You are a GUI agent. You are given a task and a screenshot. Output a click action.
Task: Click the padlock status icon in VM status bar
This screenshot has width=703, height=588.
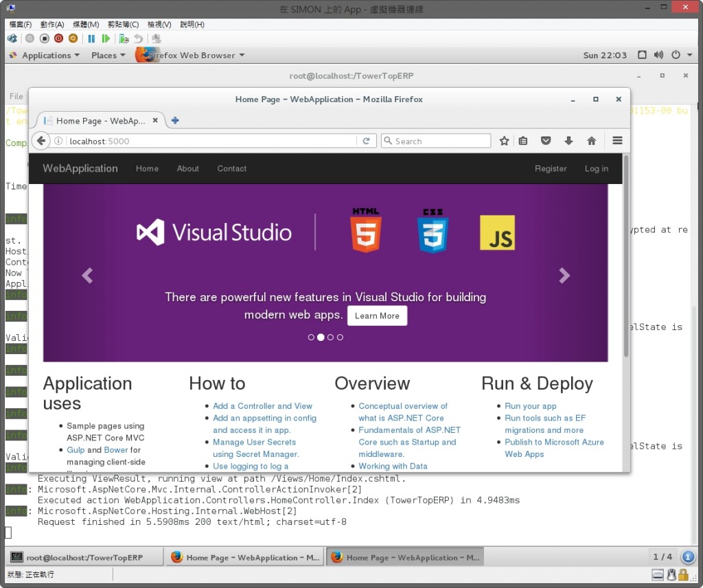pyautogui.click(x=683, y=574)
